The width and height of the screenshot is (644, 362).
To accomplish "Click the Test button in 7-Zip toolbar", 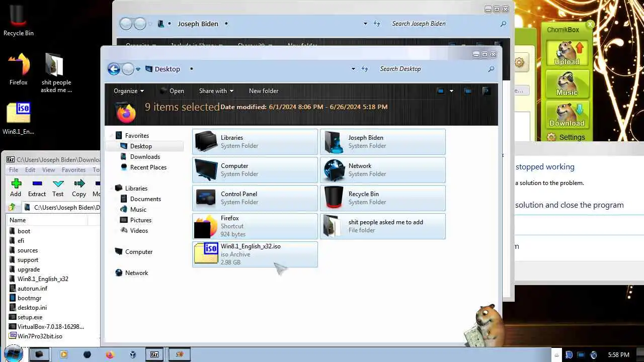I will [58, 188].
